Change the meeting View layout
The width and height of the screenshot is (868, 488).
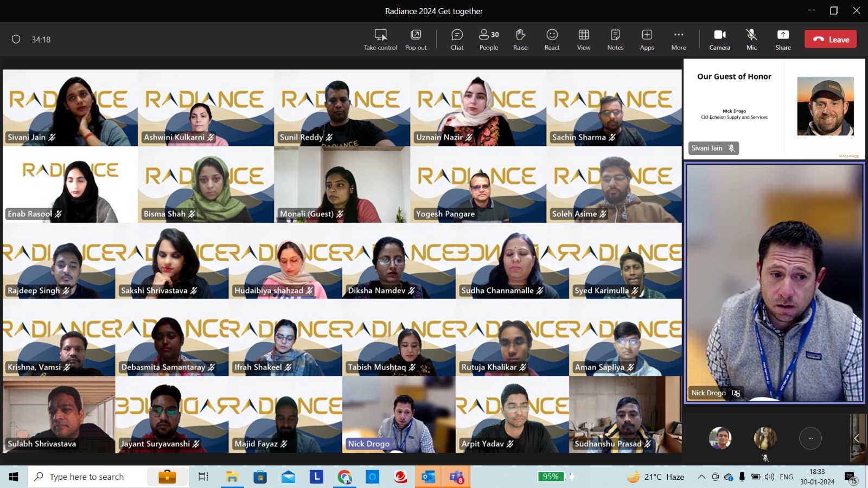[584, 40]
